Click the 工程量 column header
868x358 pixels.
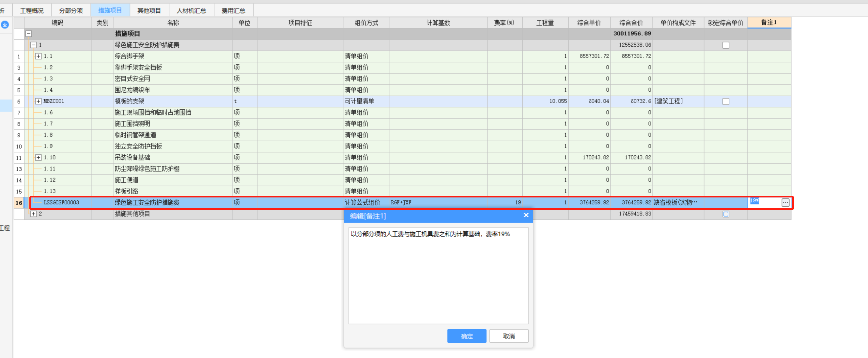[x=545, y=23]
